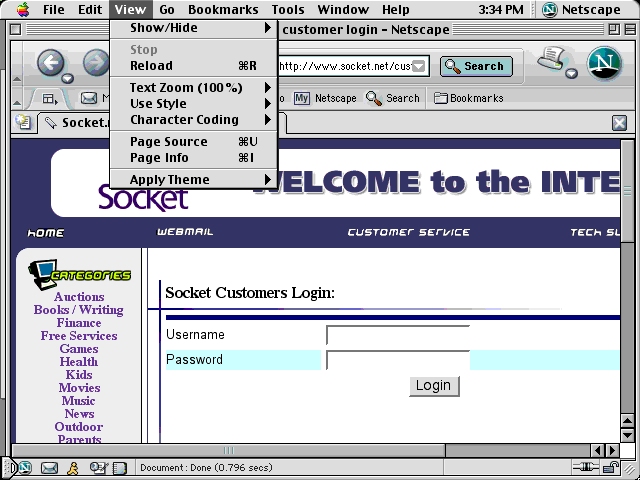640x480 pixels.
Task: Choose Reload from the View menu
Action: click(x=194, y=66)
